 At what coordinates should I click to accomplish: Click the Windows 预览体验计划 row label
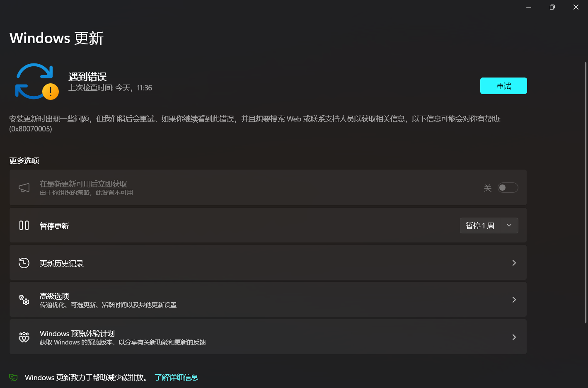coord(77,333)
